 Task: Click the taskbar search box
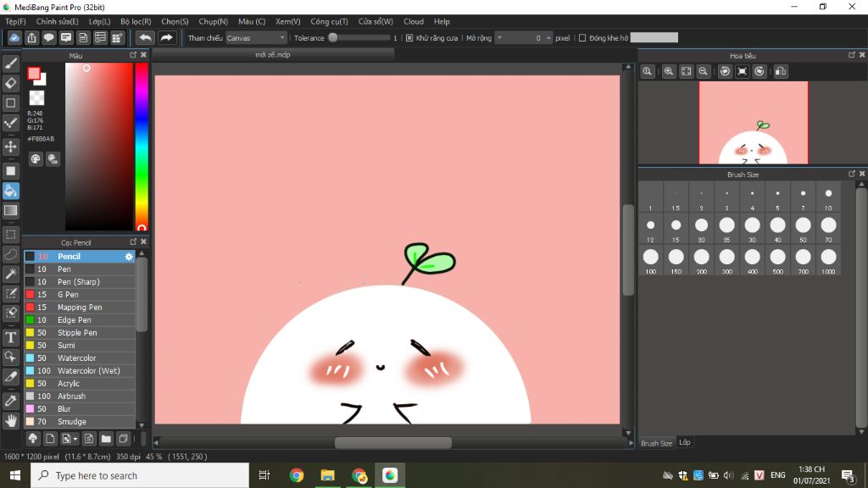[140, 475]
